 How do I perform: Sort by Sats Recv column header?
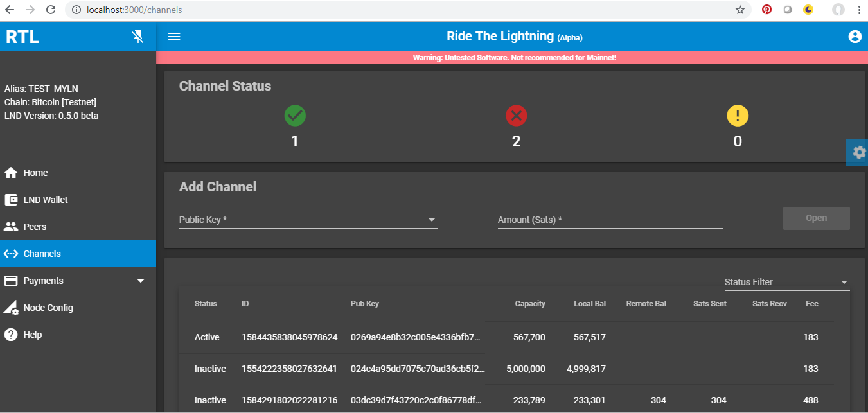click(x=770, y=304)
